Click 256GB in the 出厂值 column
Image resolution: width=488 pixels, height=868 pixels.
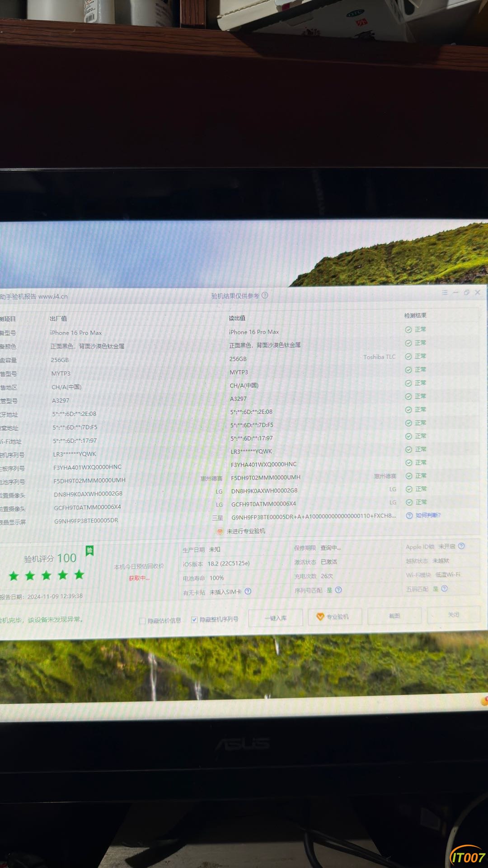pos(60,360)
